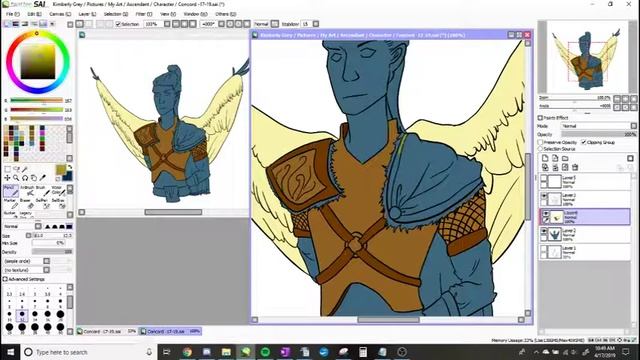Select the eyedropper color picker tool
Screen dimensions: 640x360
click(x=43, y=178)
